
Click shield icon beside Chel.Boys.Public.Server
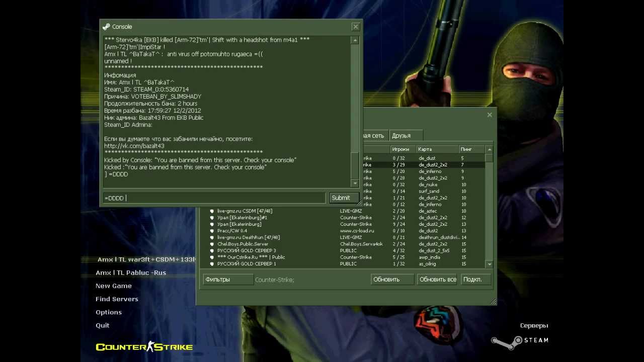pos(212,244)
